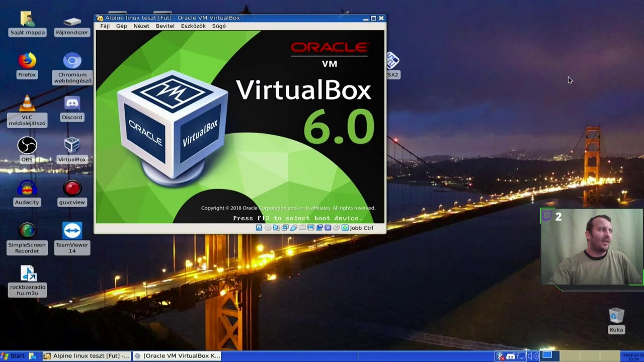Image resolution: width=644 pixels, height=362 pixels.
Task: Click the shared folders indicator
Action: coord(302,228)
